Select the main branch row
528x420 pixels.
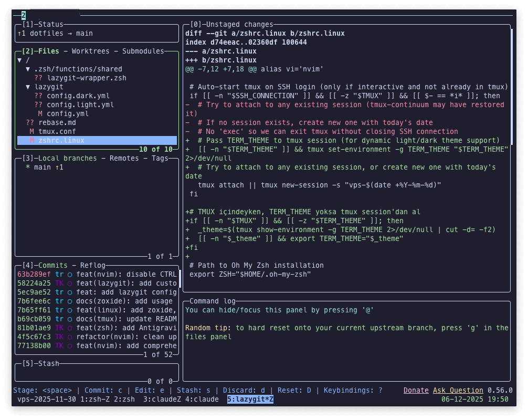pos(97,167)
